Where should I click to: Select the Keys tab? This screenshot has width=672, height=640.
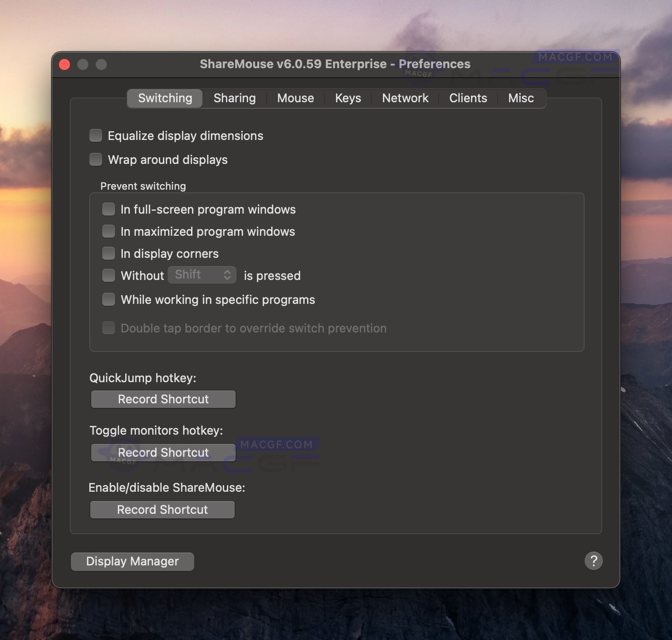click(348, 98)
